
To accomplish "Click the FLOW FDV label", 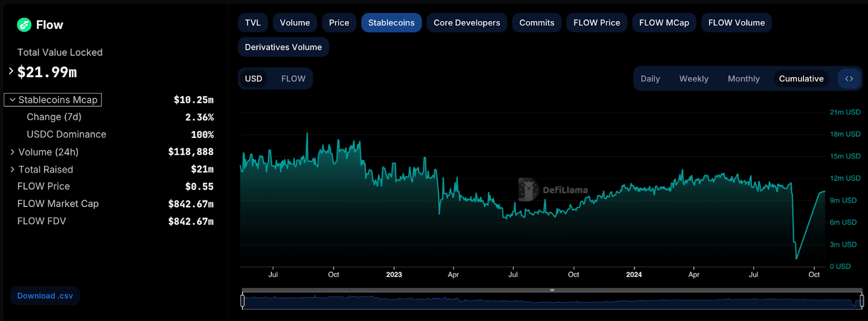I will click(41, 221).
